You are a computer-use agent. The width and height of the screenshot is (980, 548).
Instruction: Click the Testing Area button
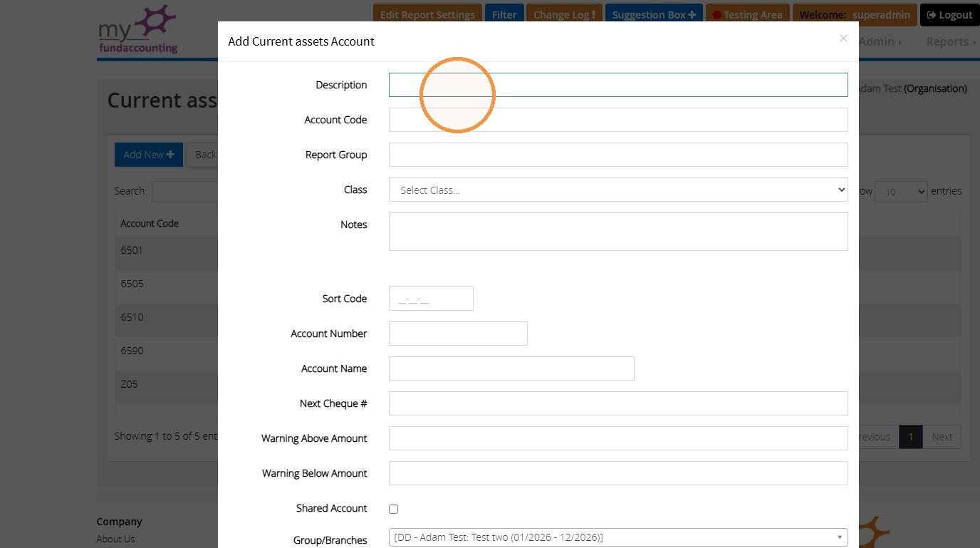coord(747,15)
